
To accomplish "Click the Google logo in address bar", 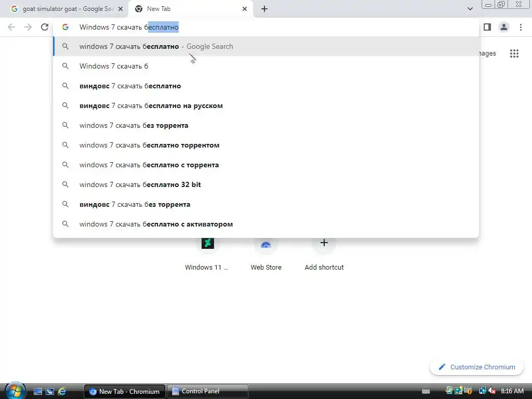I will [x=65, y=27].
